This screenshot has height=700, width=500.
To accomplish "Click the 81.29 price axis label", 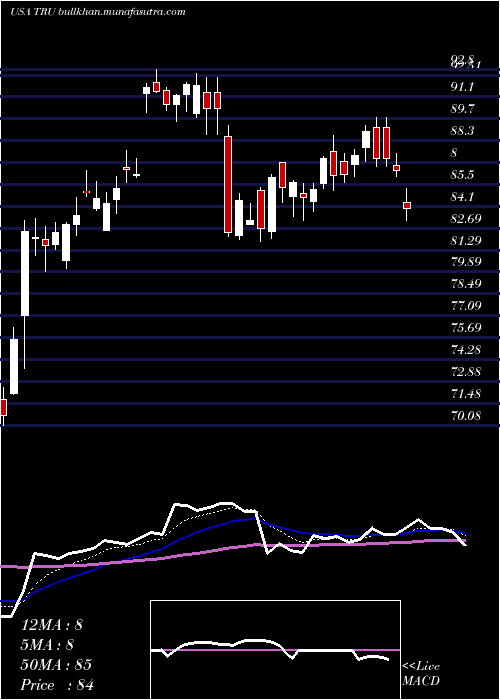I will [x=465, y=241].
